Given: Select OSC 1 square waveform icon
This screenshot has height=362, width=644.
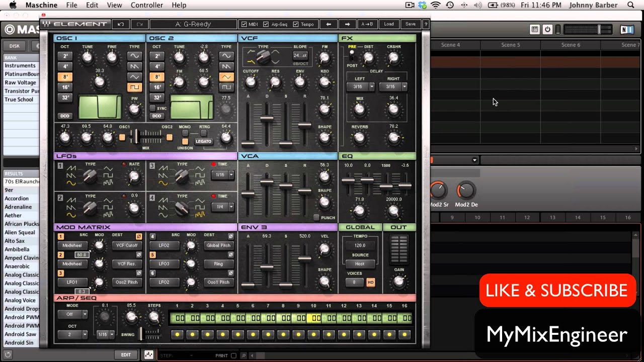Looking at the screenshot, I should tap(134, 87).
